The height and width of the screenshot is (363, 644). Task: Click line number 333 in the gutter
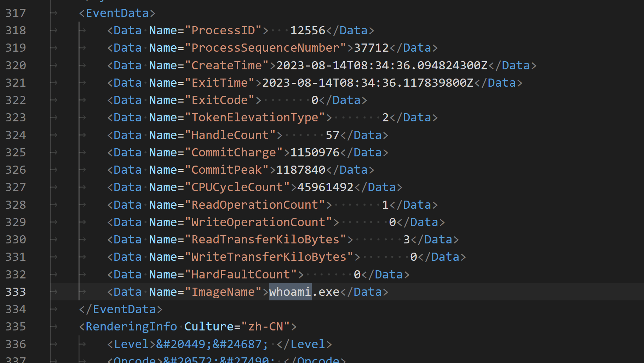[x=16, y=292]
